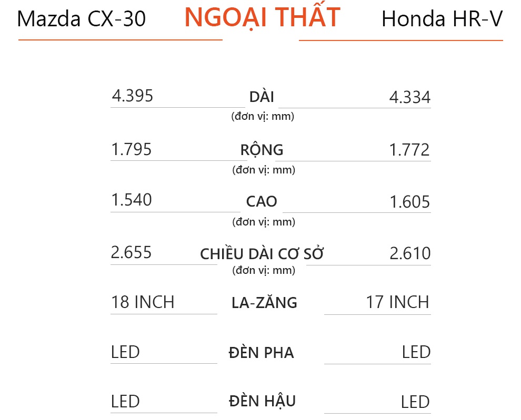Click the 18 INCH wheel value
521x420 pixels.
click(x=143, y=302)
